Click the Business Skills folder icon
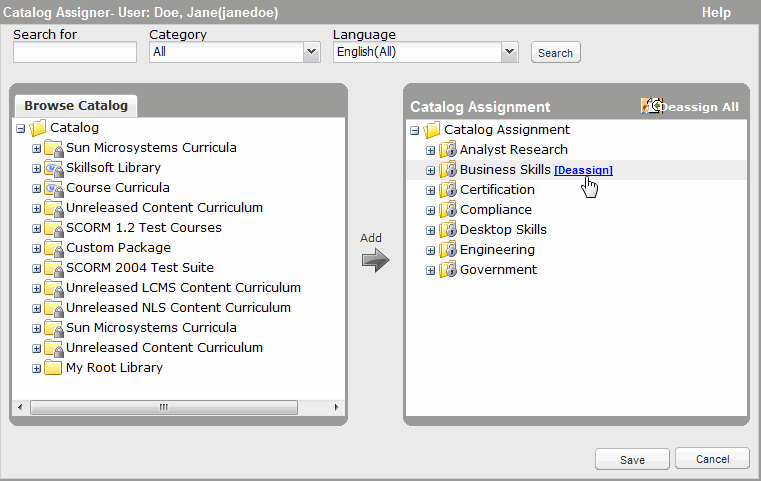 click(x=447, y=170)
